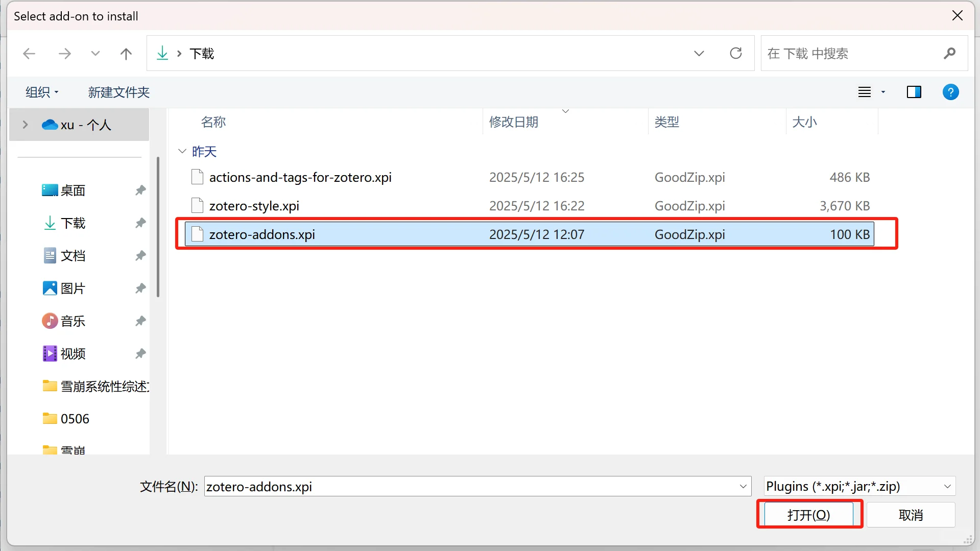Click the Downloads icon in address bar
The height and width of the screenshot is (551, 980).
pyautogui.click(x=162, y=53)
